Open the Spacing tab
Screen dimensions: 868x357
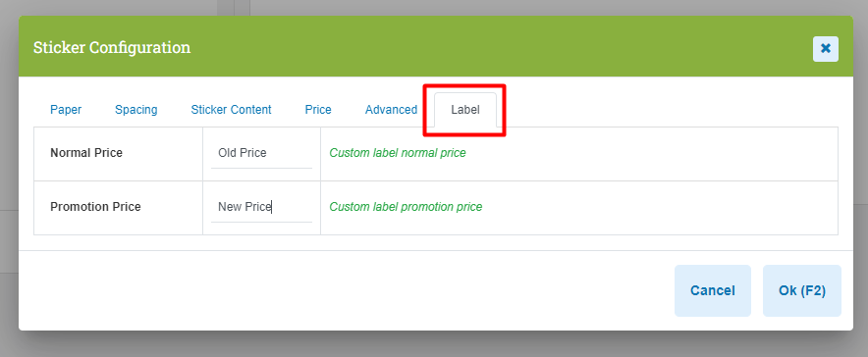(136, 110)
